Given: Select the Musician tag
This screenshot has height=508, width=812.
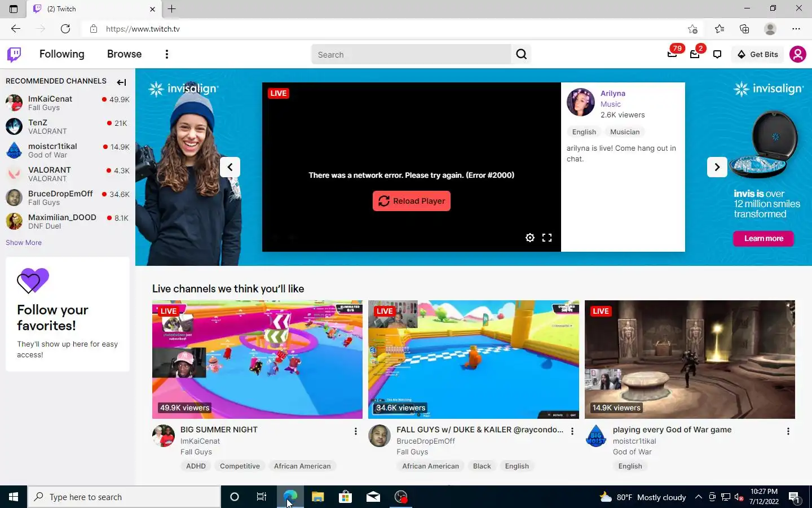Looking at the screenshot, I should click(625, 132).
